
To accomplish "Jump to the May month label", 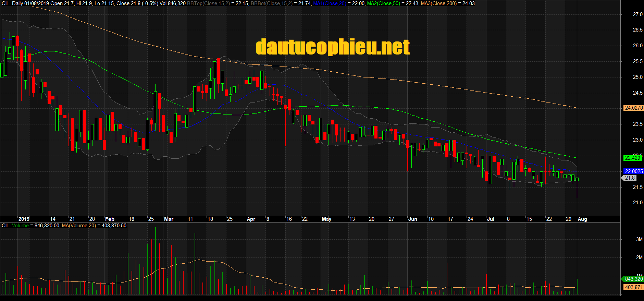I will click(326, 219).
